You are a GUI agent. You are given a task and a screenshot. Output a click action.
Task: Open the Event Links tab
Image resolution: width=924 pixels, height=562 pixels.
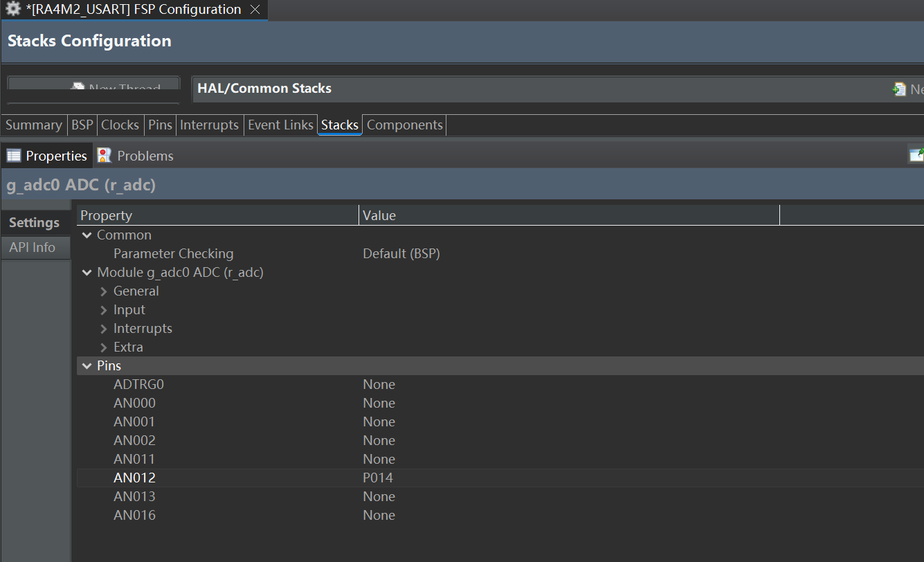pos(280,125)
